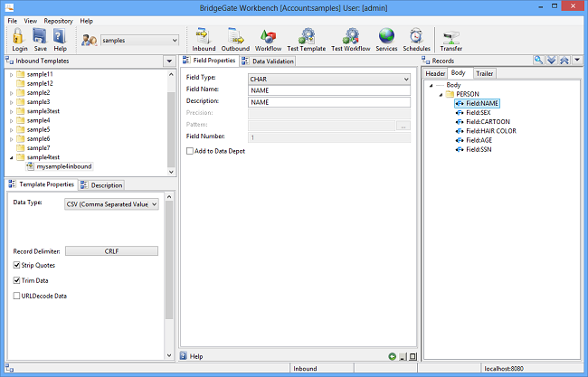The height and width of the screenshot is (377, 588).
Task: Open the Workflow toolbar icon
Action: pos(268,37)
